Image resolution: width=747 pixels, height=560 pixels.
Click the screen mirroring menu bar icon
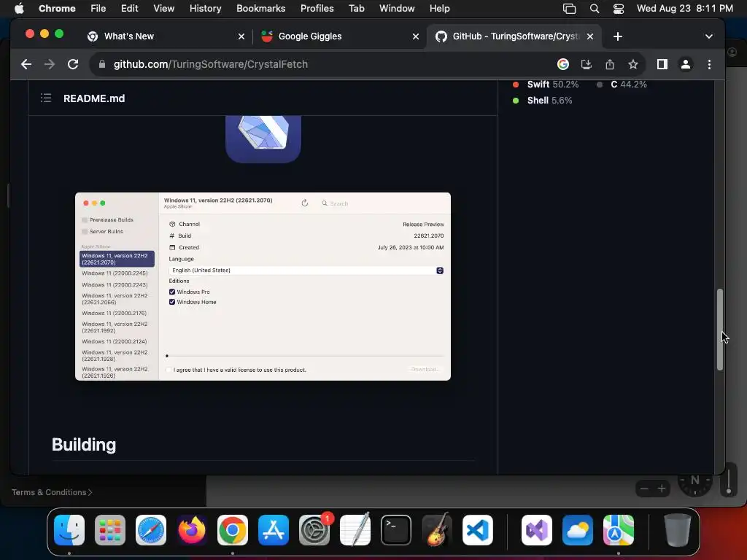click(569, 8)
